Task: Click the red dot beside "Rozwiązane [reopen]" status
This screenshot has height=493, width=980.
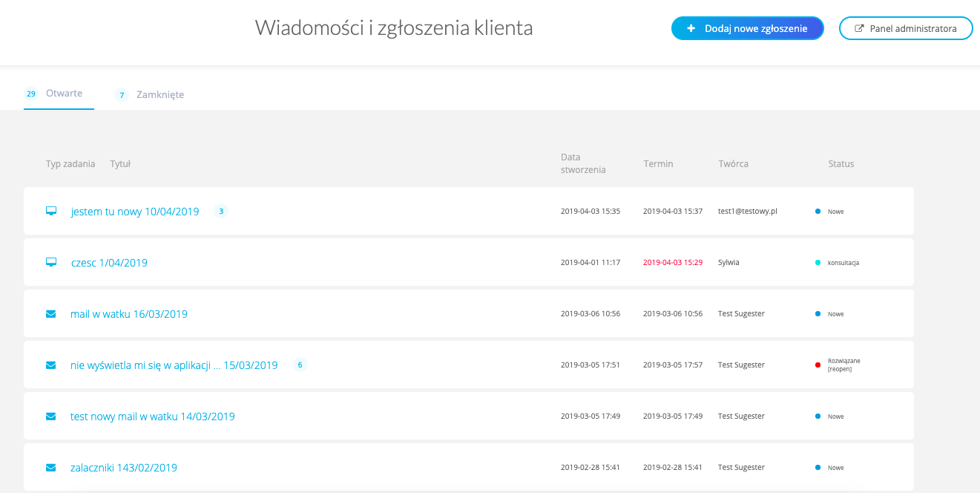Action: pos(818,365)
